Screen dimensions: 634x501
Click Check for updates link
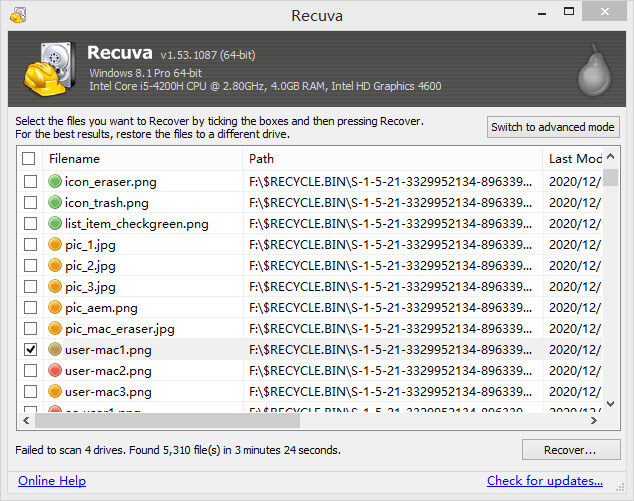tap(545, 481)
